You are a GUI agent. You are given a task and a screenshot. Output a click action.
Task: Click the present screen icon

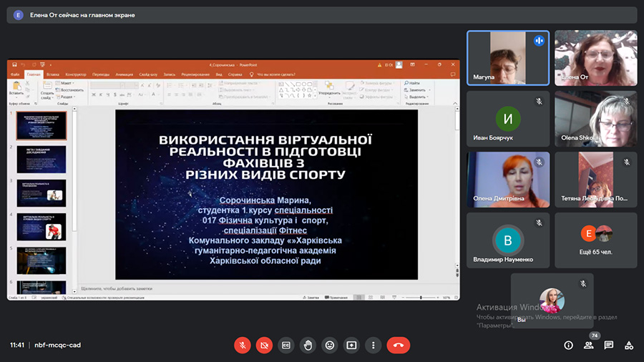click(351, 345)
